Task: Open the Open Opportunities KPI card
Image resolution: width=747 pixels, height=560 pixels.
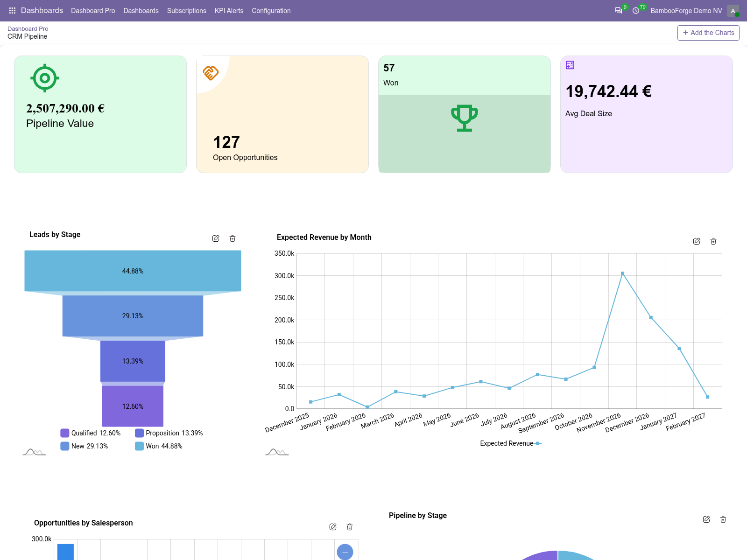Action: [x=282, y=114]
